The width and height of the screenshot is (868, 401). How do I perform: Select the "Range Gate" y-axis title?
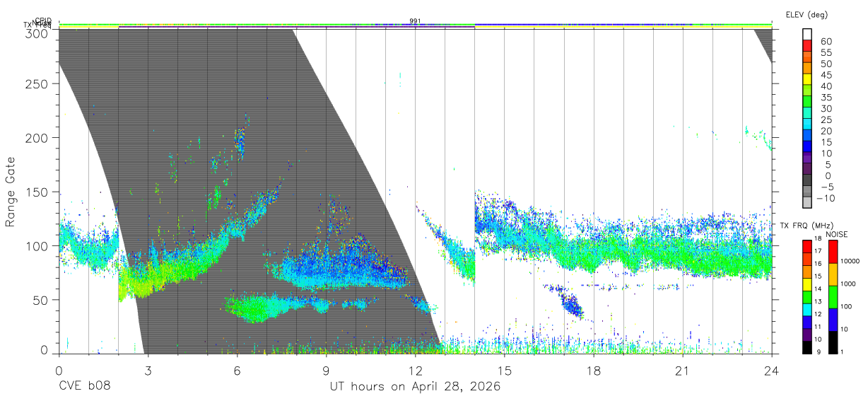11,192
